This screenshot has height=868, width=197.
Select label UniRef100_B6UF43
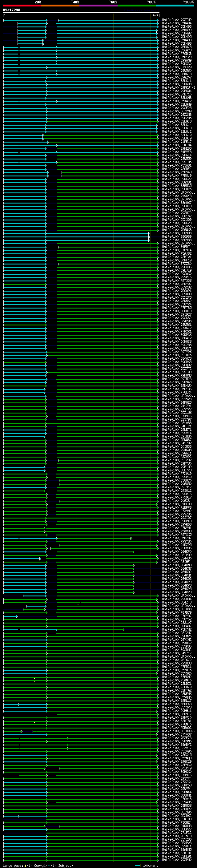[x=177, y=704]
